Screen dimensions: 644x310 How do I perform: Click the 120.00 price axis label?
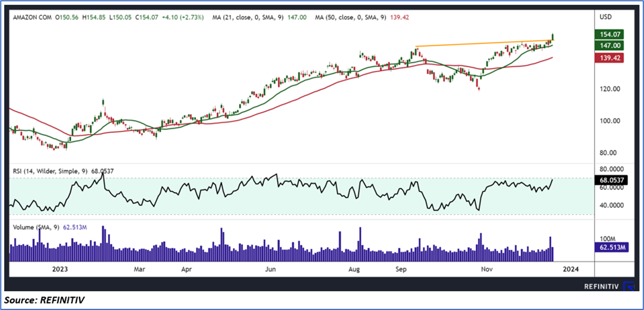pos(610,89)
